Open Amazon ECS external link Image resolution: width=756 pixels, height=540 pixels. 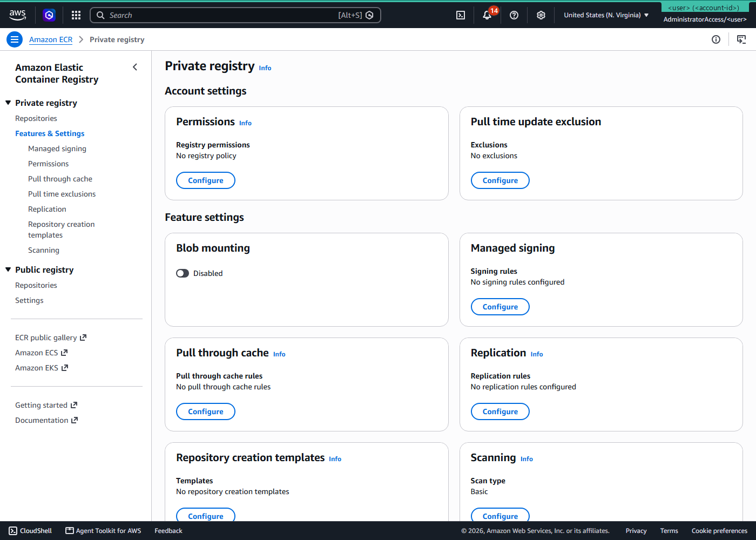click(x=42, y=353)
